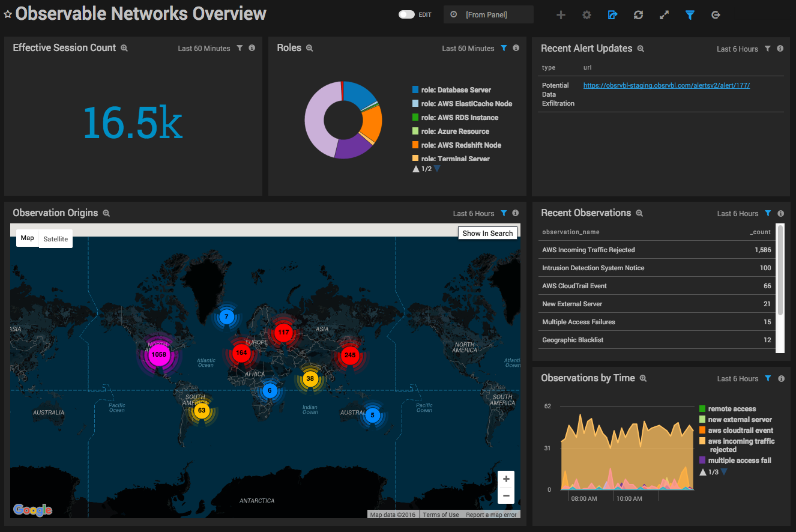
Task: Click the add panel plus icon
Action: (561, 14)
